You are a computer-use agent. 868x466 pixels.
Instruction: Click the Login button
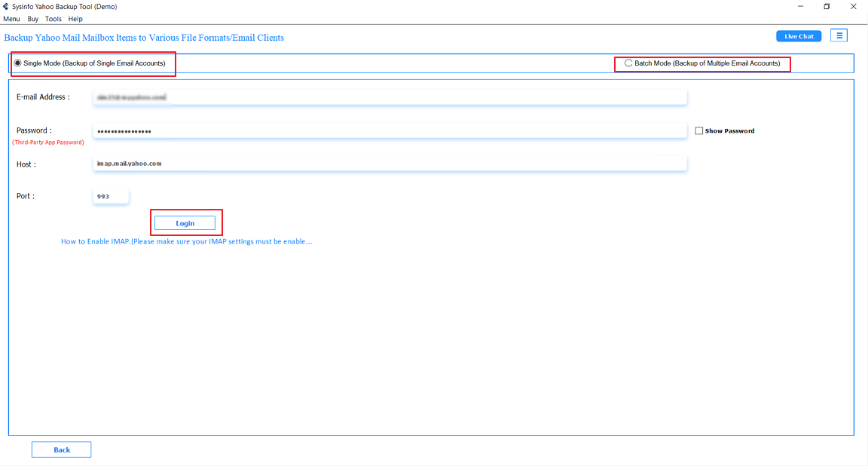tap(185, 223)
